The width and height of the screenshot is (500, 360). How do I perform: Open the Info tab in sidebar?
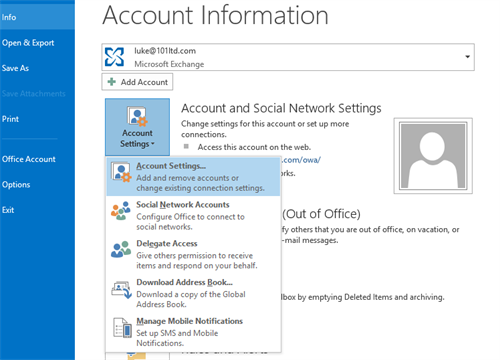[37, 17]
